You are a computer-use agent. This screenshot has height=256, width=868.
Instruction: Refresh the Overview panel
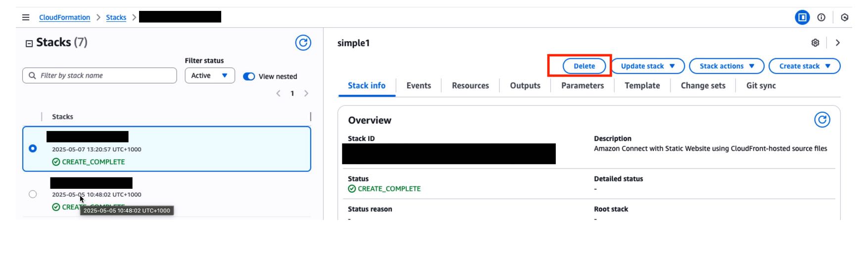point(822,120)
